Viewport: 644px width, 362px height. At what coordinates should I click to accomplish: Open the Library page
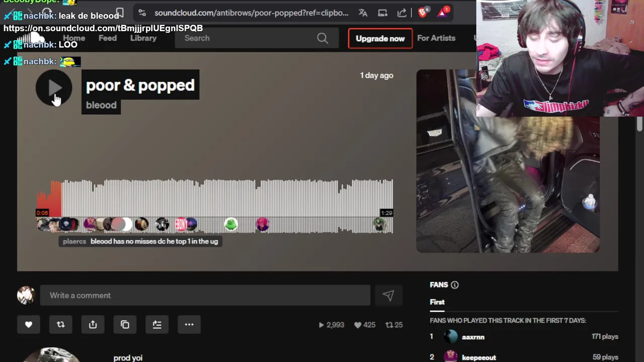click(x=143, y=38)
